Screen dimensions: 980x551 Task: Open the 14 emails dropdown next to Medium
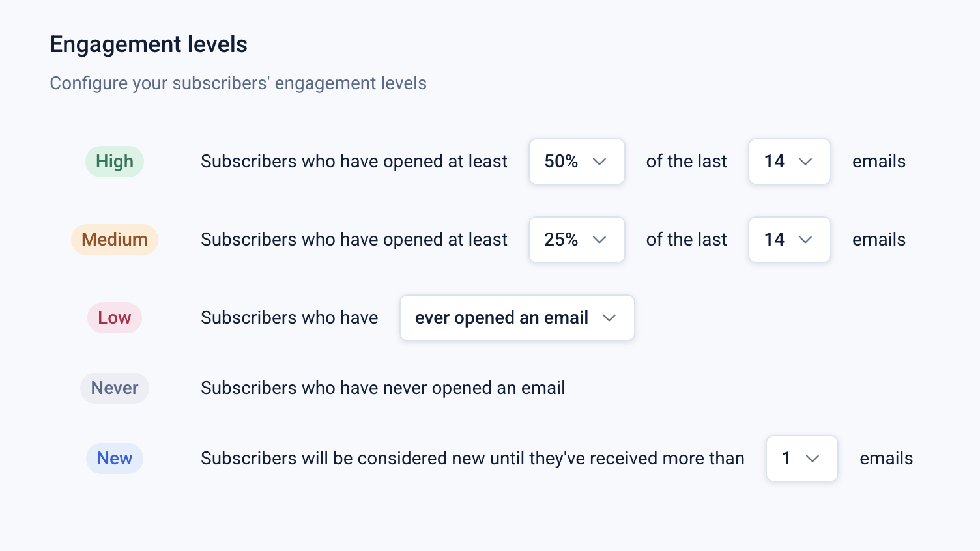coord(789,240)
